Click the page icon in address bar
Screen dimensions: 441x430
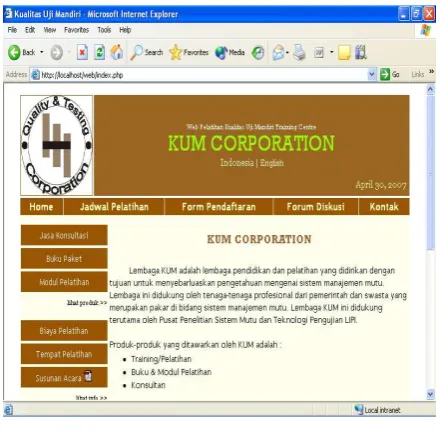[x=35, y=75]
